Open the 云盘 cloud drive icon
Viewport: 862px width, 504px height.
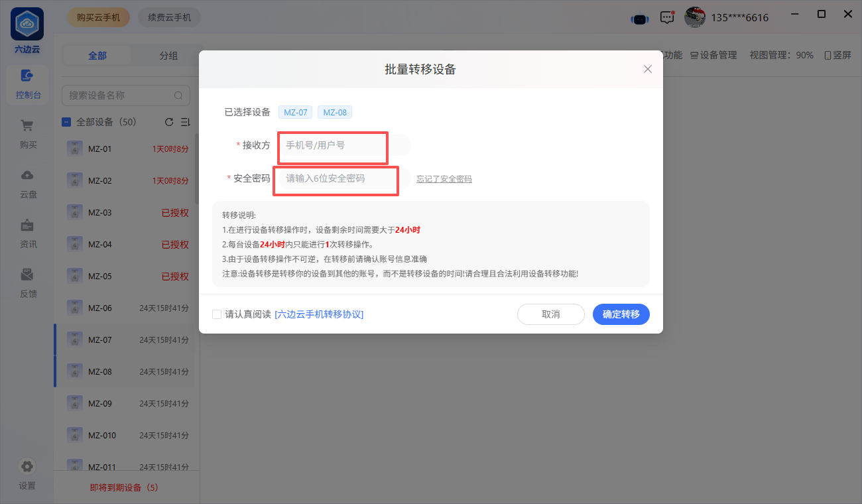(27, 176)
